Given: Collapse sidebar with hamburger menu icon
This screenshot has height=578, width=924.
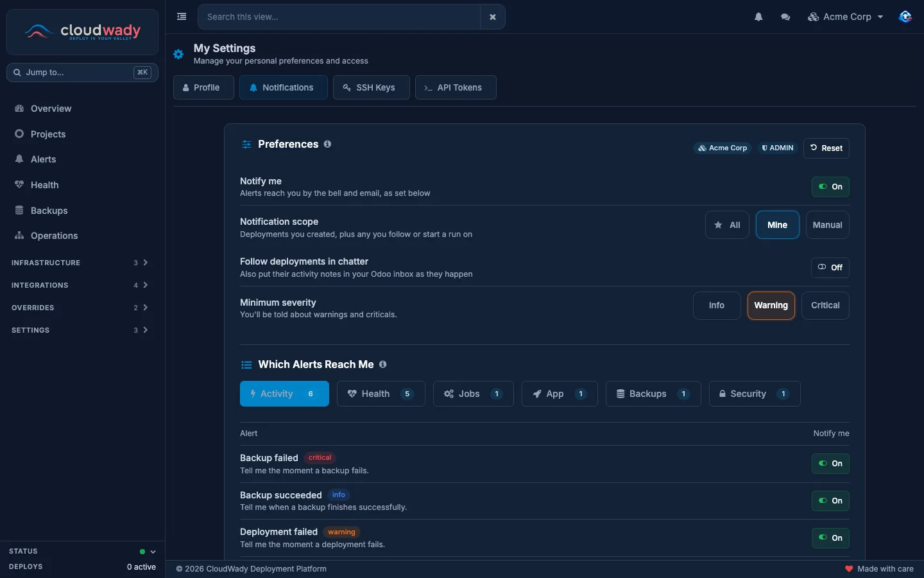Looking at the screenshot, I should (x=182, y=17).
